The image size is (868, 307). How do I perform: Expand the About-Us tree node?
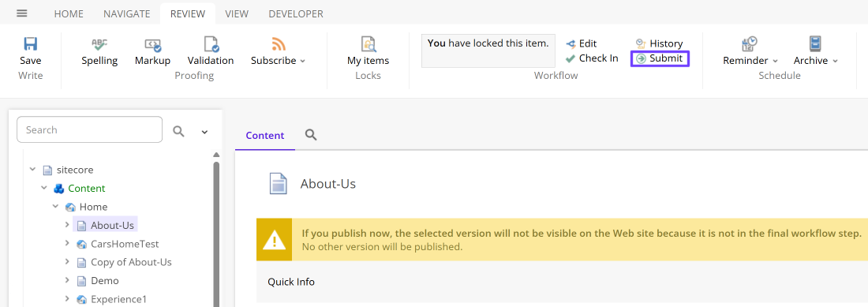[x=67, y=225]
